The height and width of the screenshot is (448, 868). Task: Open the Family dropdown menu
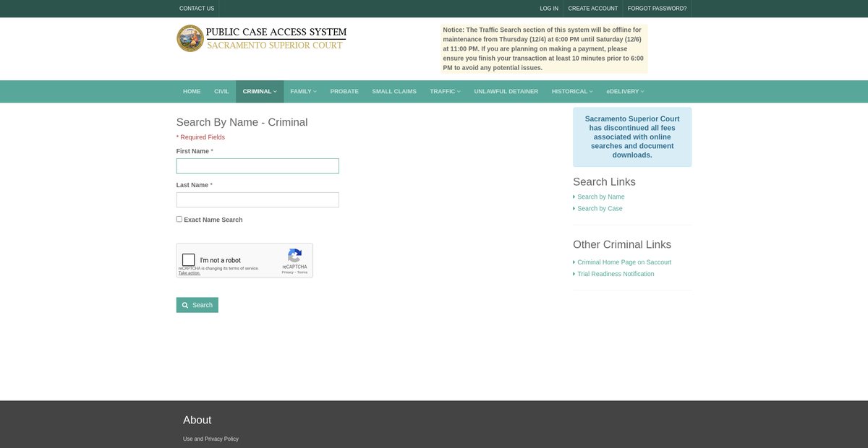pyautogui.click(x=303, y=92)
